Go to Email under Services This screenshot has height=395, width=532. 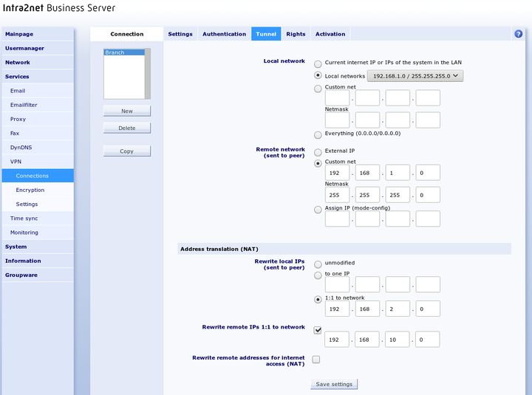point(38,91)
